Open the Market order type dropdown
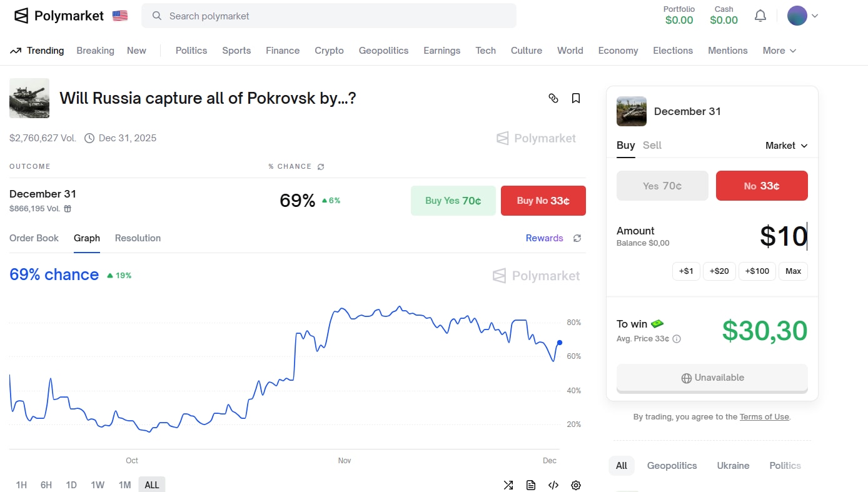The height and width of the screenshot is (492, 868). pyautogui.click(x=786, y=146)
